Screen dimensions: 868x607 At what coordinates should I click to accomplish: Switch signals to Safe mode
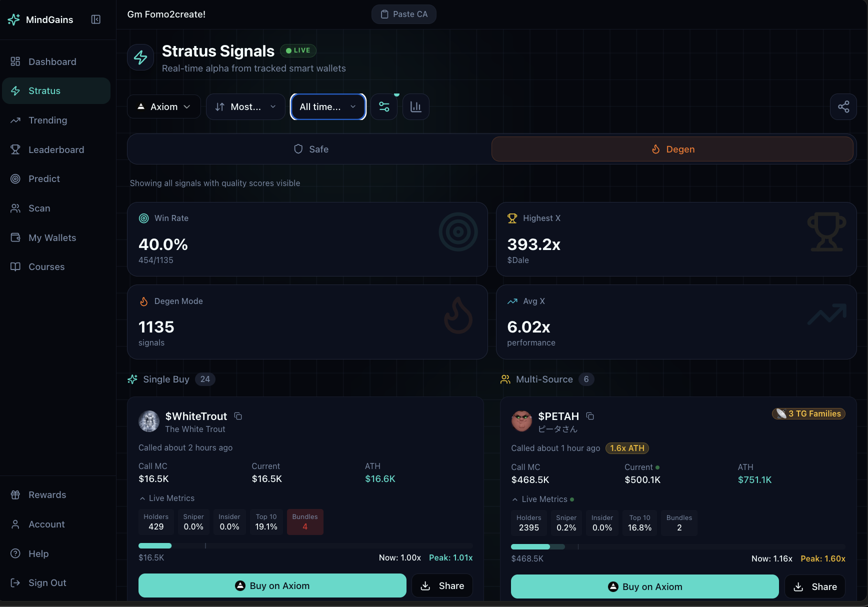[x=310, y=149]
